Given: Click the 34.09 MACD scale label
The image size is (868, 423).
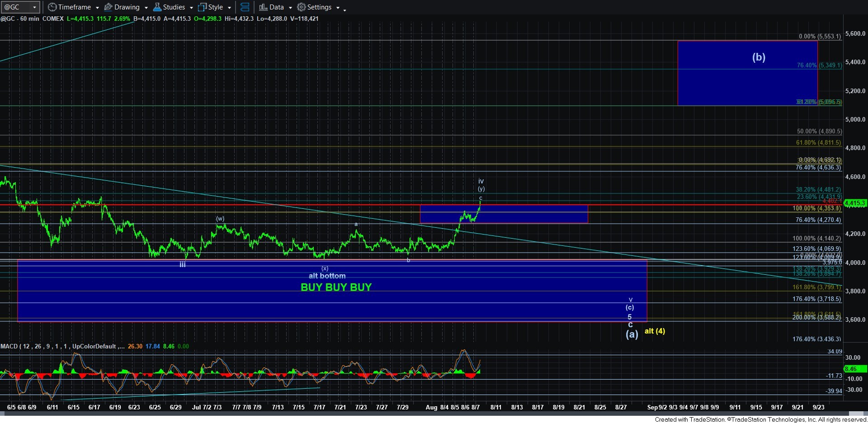Looking at the screenshot, I should (835, 351).
